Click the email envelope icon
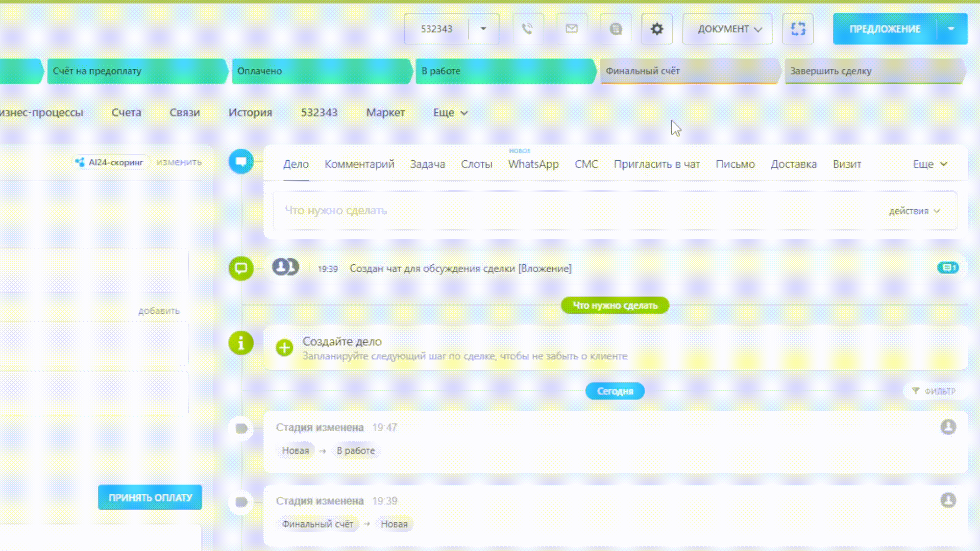This screenshot has height=551, width=980. (x=572, y=29)
